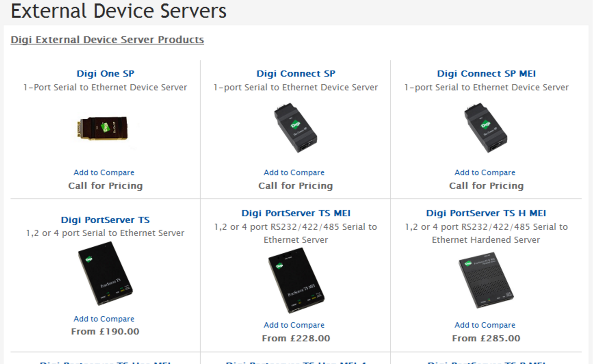Open the Digi PortServer TS MEI title link
597x364 pixels.
[295, 213]
